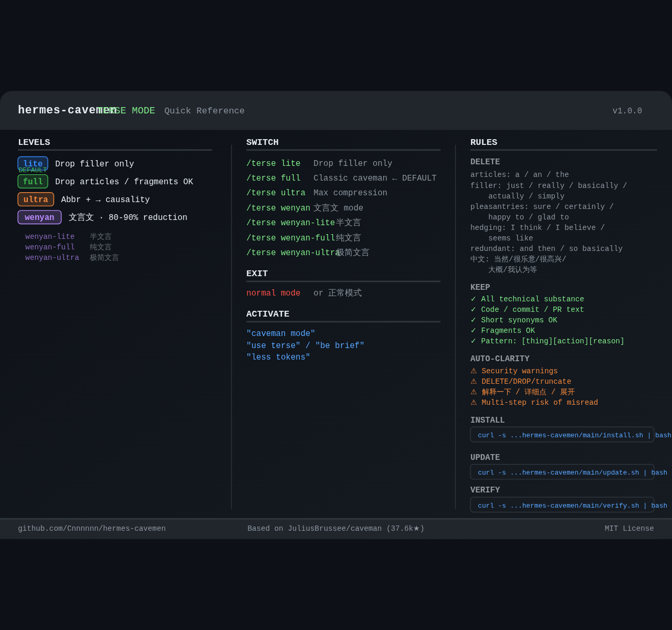This screenshot has height=630, width=672.
Task: Click the red normal mode exit text
Action: point(273,293)
